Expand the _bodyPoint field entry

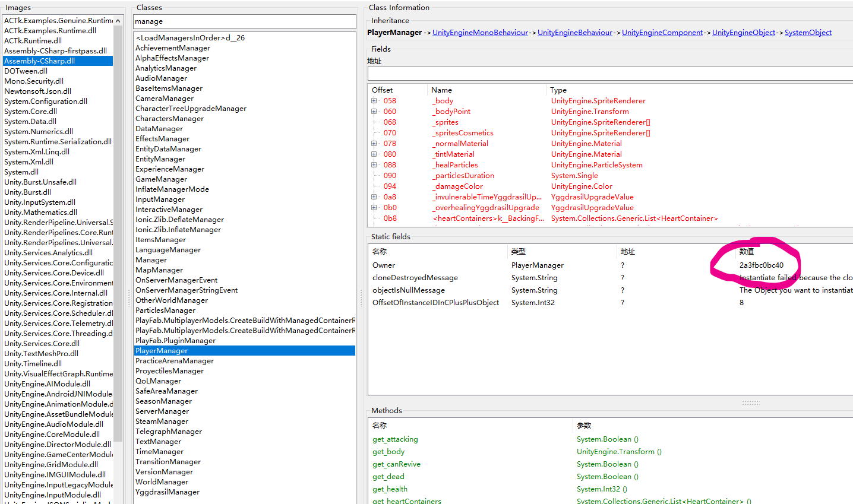[375, 111]
